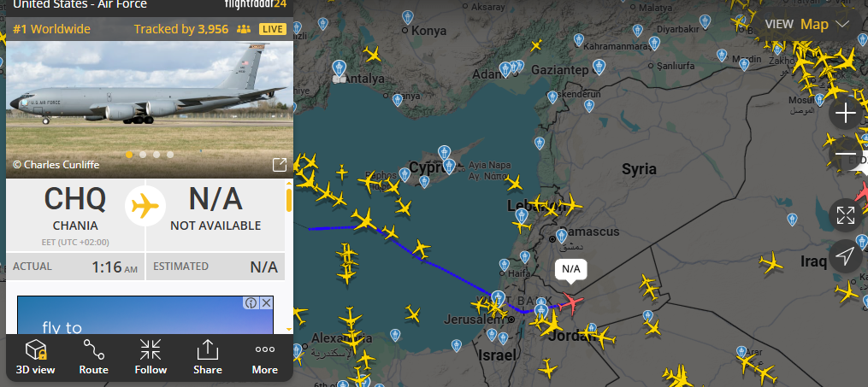Image resolution: width=868 pixels, height=387 pixels.
Task: Show the flight Route
Action: [93, 357]
